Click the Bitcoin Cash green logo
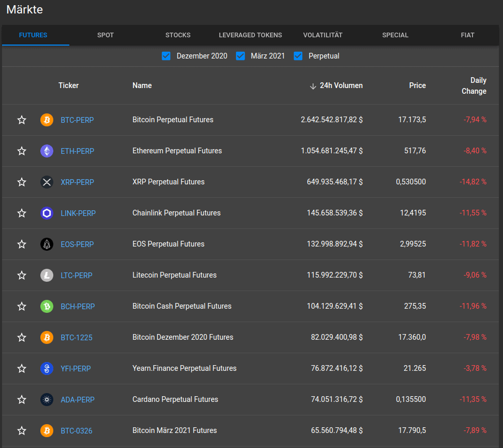 tap(47, 307)
